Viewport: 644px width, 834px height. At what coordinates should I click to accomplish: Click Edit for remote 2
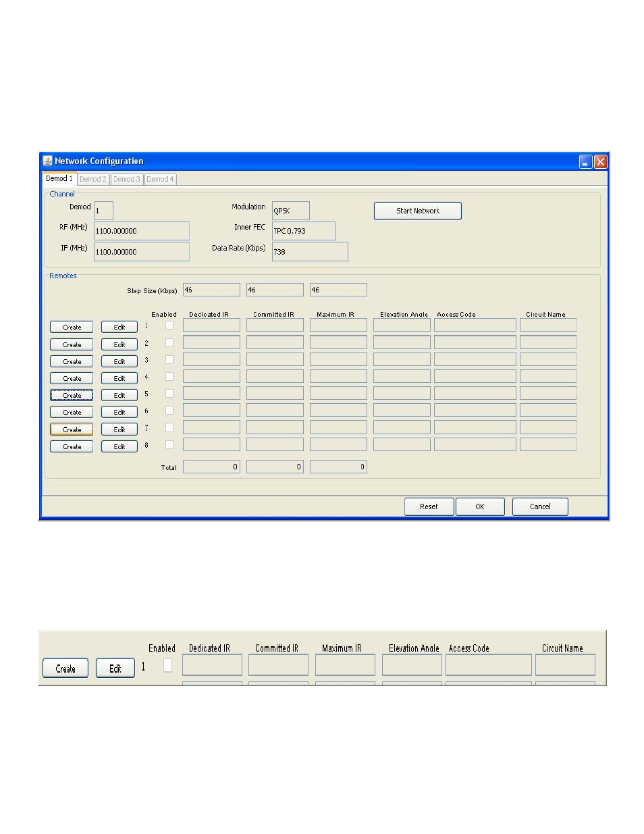119,344
